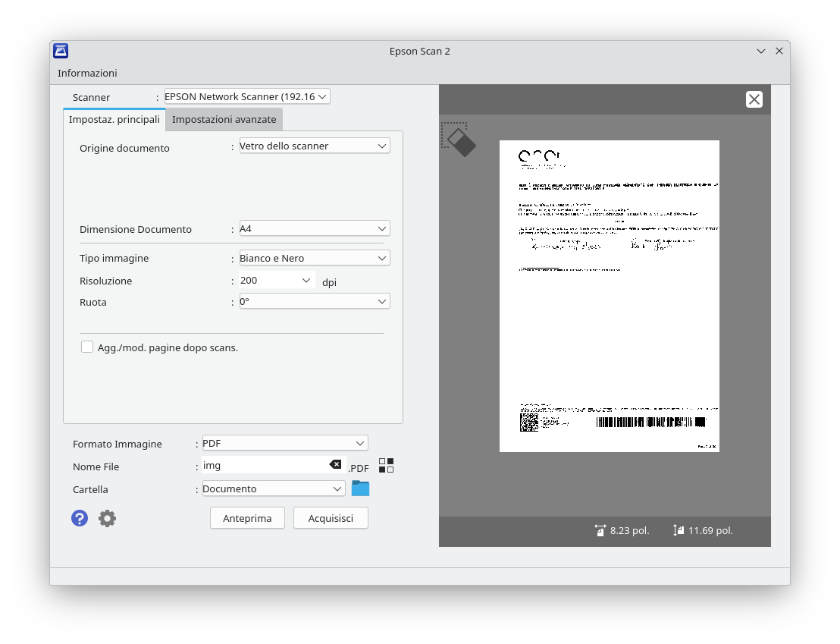
Task: Click the Tipo immagine label
Action: (114, 258)
